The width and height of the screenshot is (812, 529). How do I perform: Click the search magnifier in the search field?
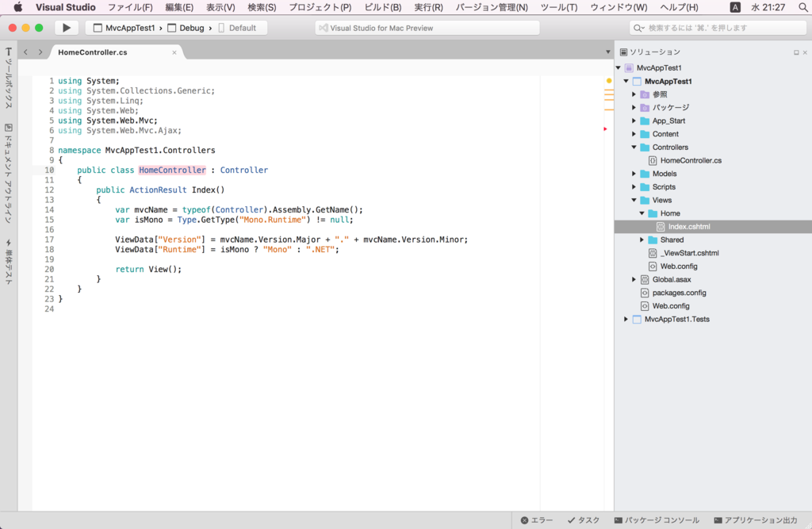click(x=638, y=28)
